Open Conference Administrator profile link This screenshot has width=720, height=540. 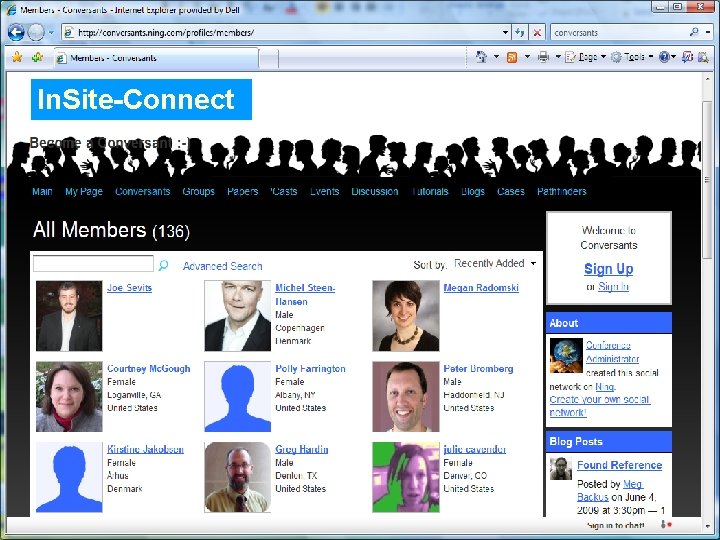(x=612, y=352)
